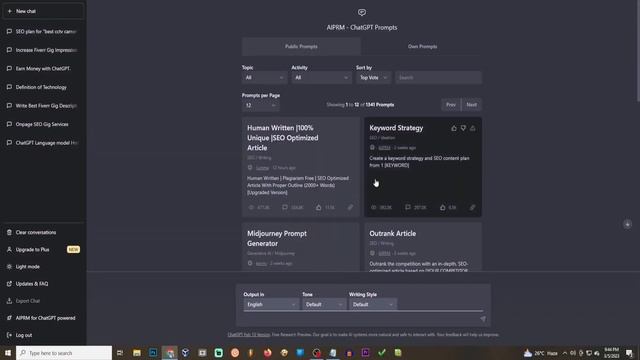The width and height of the screenshot is (640, 360).
Task: Thumbs down the Keyword Strategy prompt
Action: pos(463,128)
